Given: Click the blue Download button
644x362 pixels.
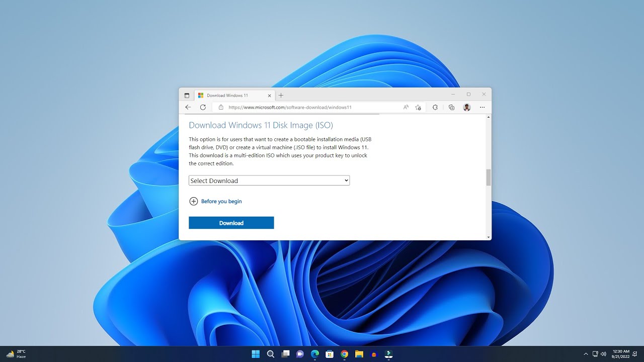Looking at the screenshot, I should tap(231, 223).
